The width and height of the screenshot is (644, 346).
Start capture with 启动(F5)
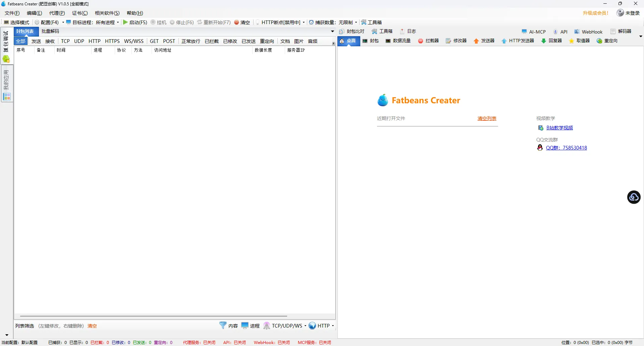point(135,22)
